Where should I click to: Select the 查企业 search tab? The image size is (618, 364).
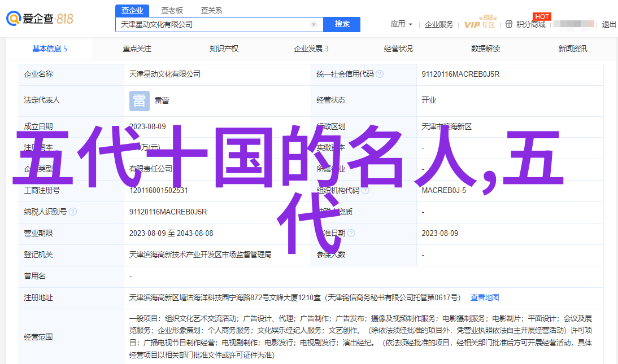click(132, 10)
